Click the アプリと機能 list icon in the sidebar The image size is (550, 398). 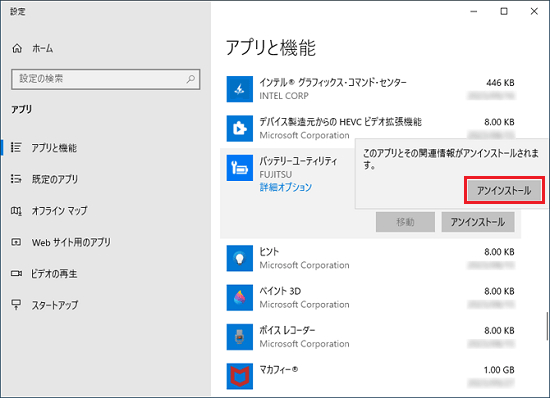[16, 147]
